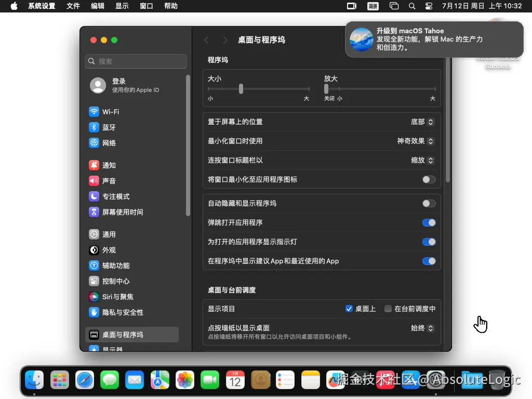Open Photos from the Dock
This screenshot has height=399, width=532.
[x=185, y=380]
